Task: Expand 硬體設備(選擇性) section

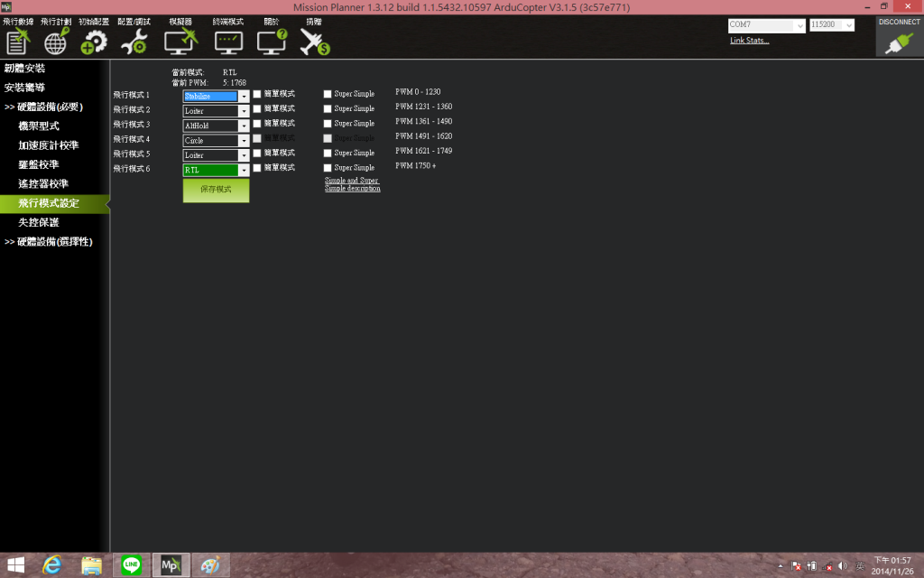Action: [49, 242]
